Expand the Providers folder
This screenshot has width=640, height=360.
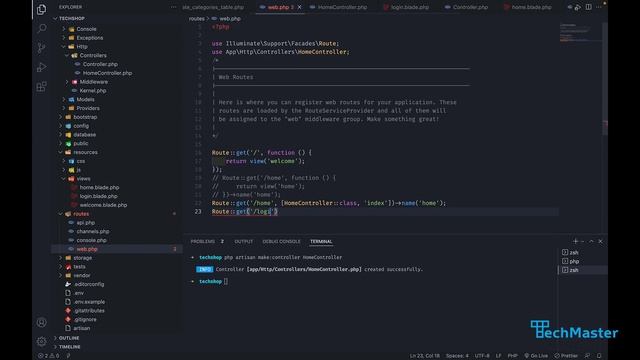click(x=88, y=108)
